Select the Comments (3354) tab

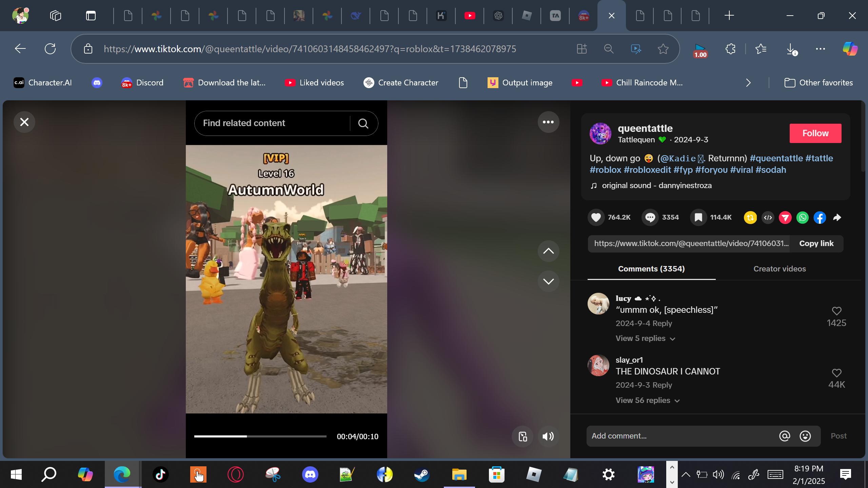651,269
